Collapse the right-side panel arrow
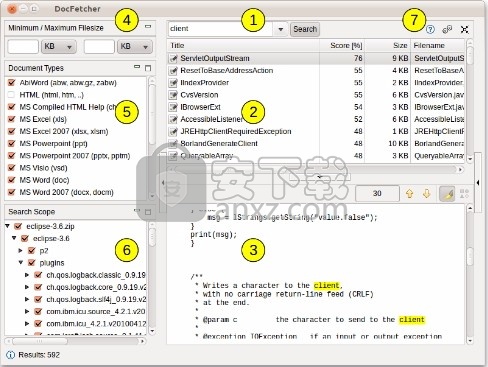The image size is (488, 367). [478, 183]
